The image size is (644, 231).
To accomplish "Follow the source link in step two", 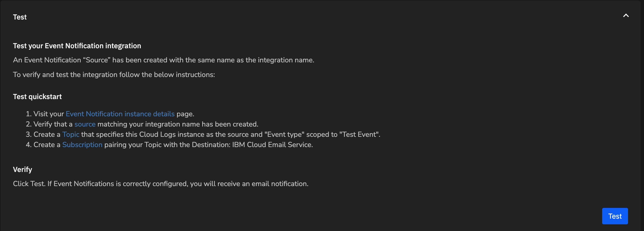I will coord(85,124).
